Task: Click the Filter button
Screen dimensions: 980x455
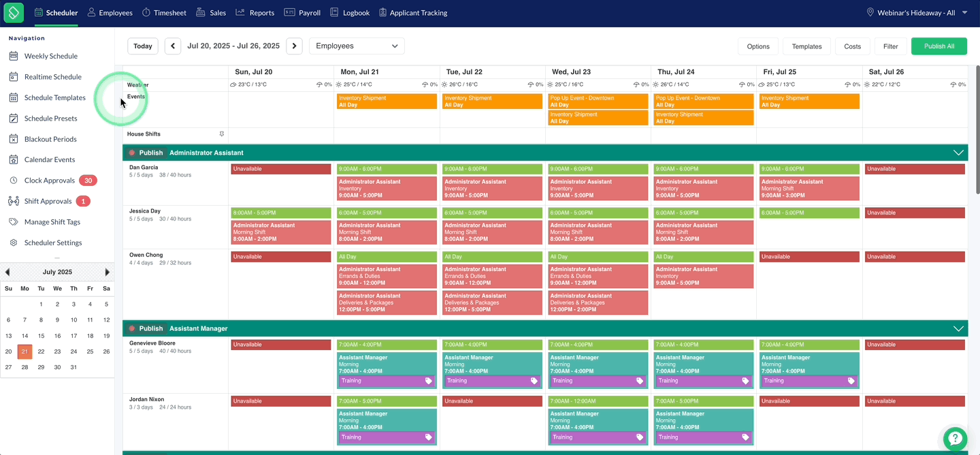Action: (891, 46)
